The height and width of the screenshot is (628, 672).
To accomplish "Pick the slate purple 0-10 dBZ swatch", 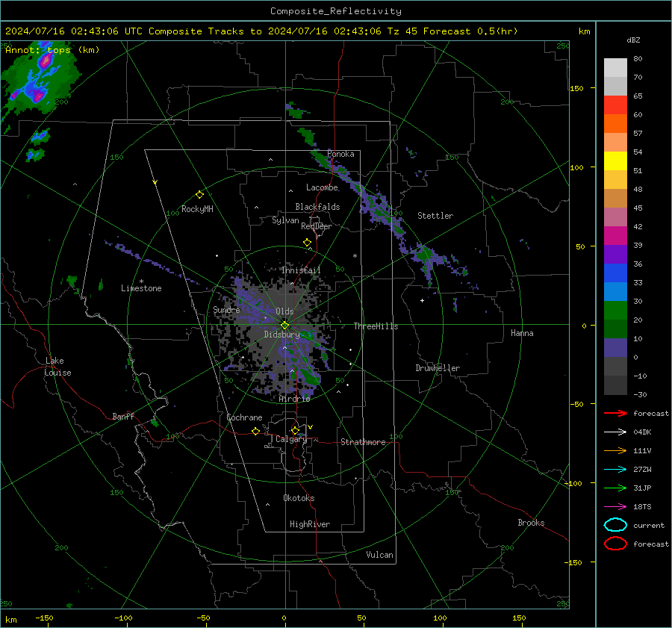I will click(615, 348).
